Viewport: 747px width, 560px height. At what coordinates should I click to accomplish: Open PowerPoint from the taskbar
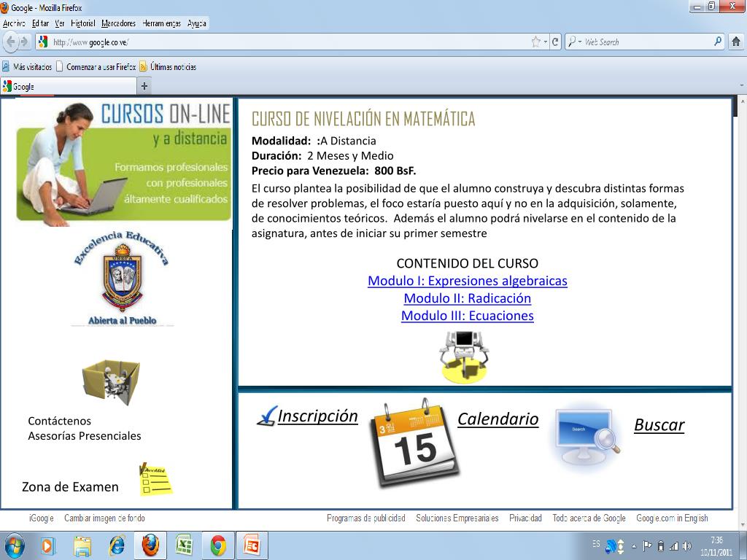pyautogui.click(x=252, y=545)
